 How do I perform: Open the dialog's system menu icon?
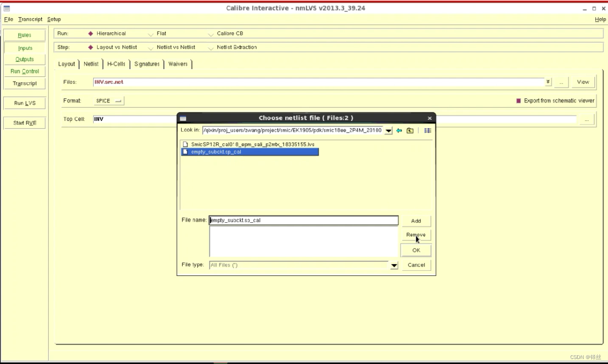pos(183,118)
